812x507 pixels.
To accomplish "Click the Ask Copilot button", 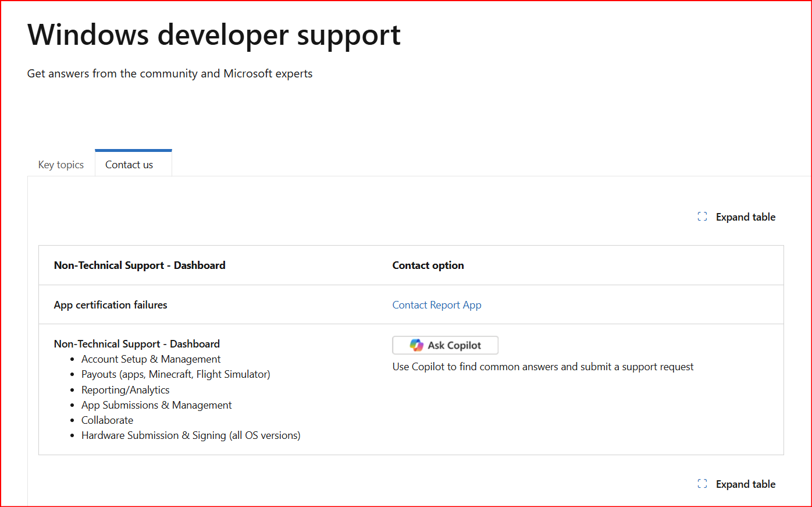I will [446, 345].
